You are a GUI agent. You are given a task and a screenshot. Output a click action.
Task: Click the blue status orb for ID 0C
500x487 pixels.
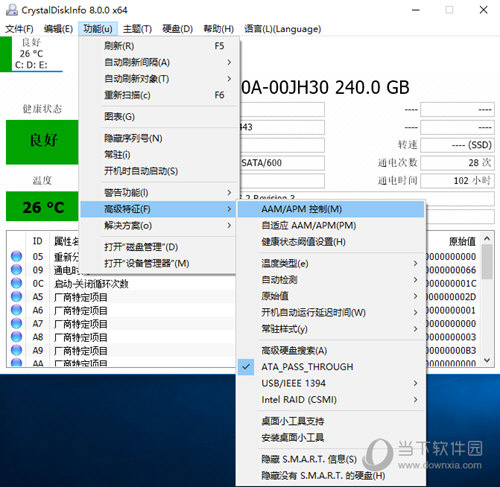(x=16, y=283)
